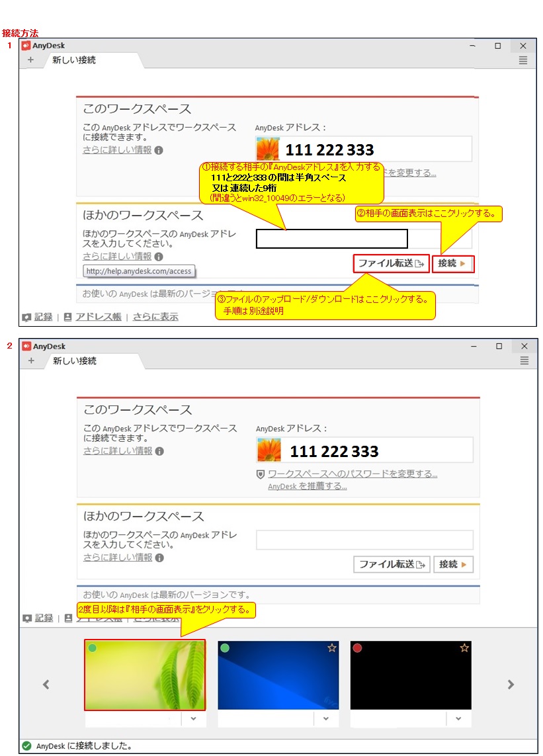This screenshot has height=756, width=543.
Task: Open さらに詳しい情報 link under ほかのワークスペース, first window
Action: [x=117, y=257]
